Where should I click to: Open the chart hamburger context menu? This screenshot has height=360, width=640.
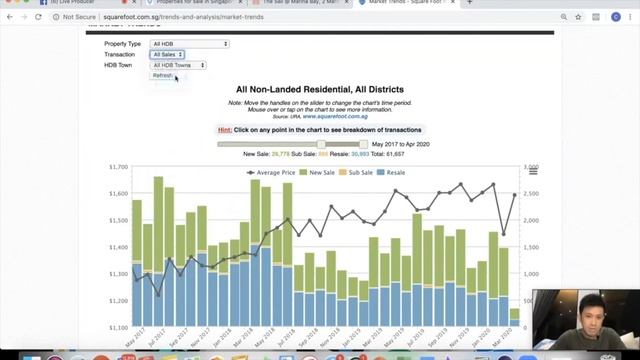click(x=533, y=172)
